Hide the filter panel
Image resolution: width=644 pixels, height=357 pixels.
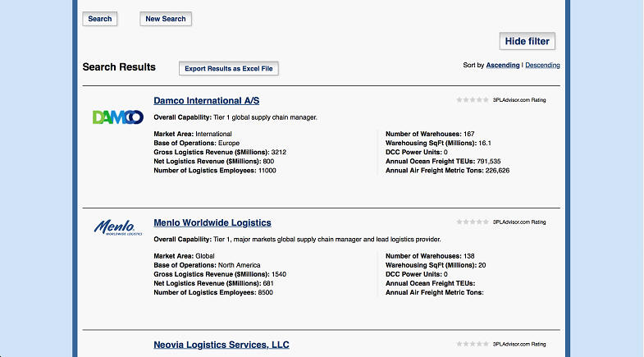[x=528, y=41]
